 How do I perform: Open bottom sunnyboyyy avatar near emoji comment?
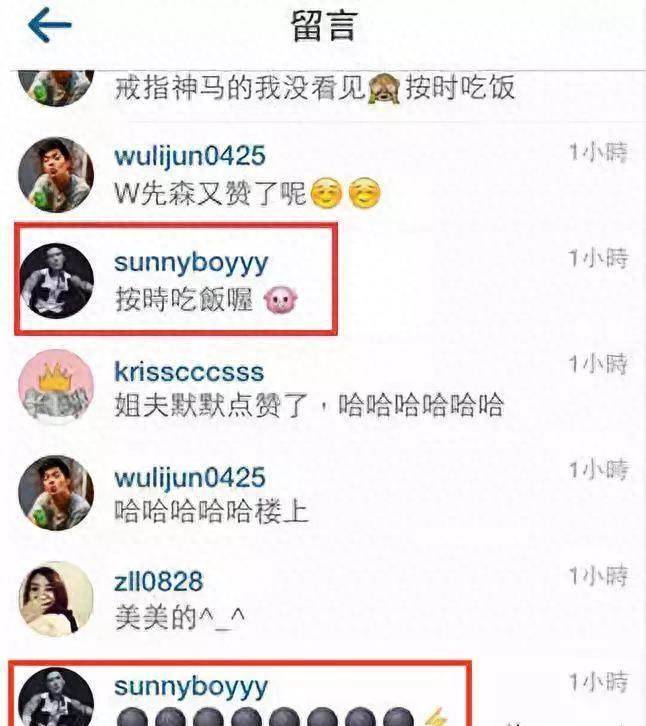pyautogui.click(x=56, y=697)
